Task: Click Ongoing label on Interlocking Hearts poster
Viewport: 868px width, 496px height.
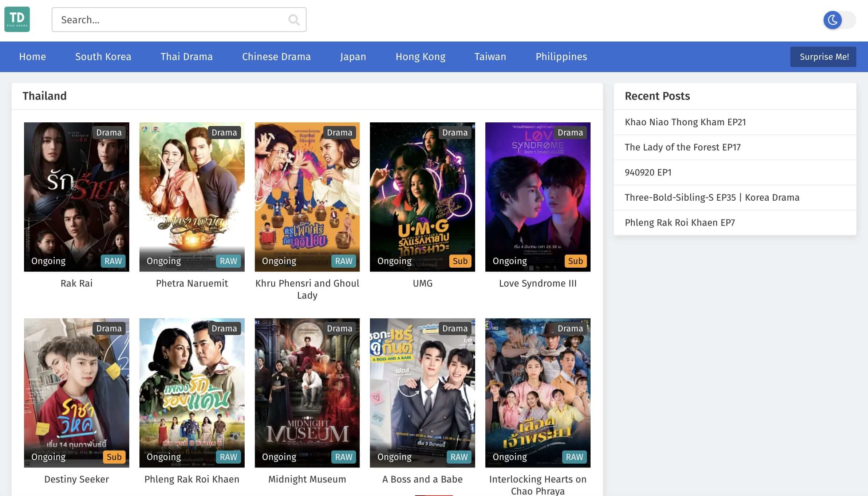Action: tap(509, 457)
